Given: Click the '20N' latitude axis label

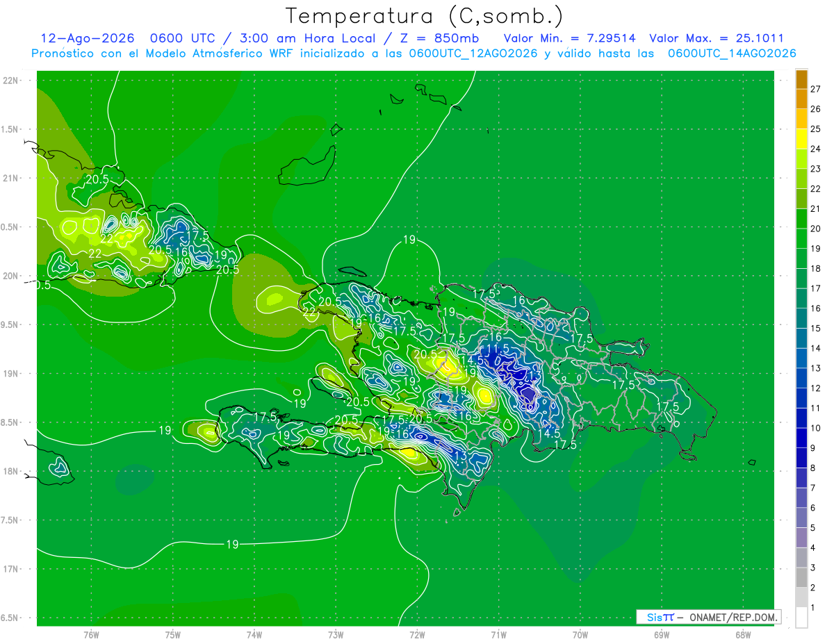Looking at the screenshot, I should (x=10, y=276).
